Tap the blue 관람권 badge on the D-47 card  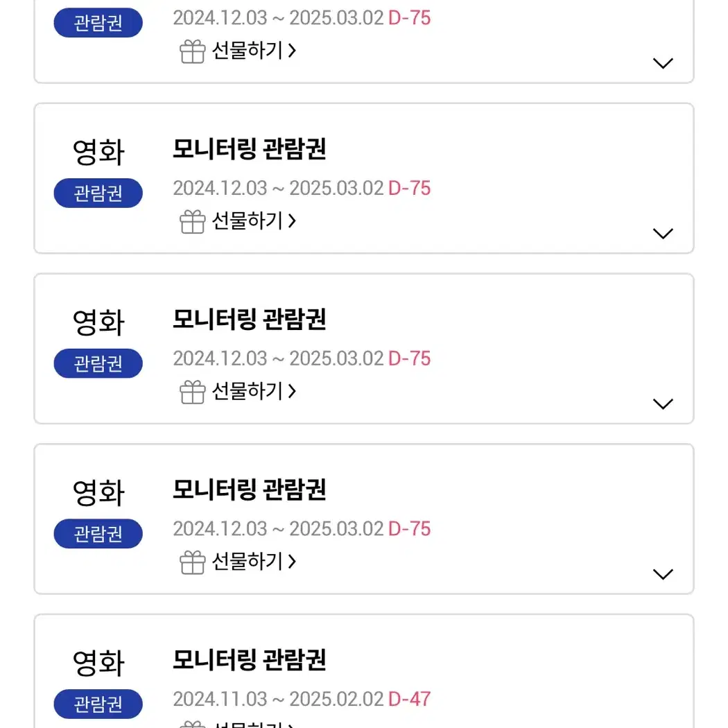click(98, 704)
